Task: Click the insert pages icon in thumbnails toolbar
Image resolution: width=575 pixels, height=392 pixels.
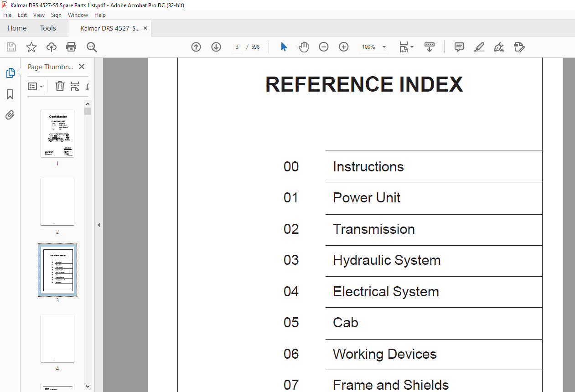Action: 75,86
